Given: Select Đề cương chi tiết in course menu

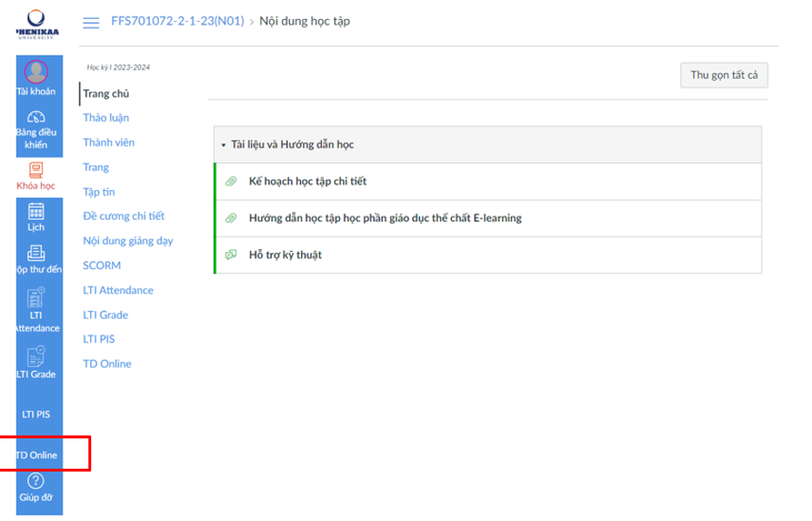Looking at the screenshot, I should [123, 216].
